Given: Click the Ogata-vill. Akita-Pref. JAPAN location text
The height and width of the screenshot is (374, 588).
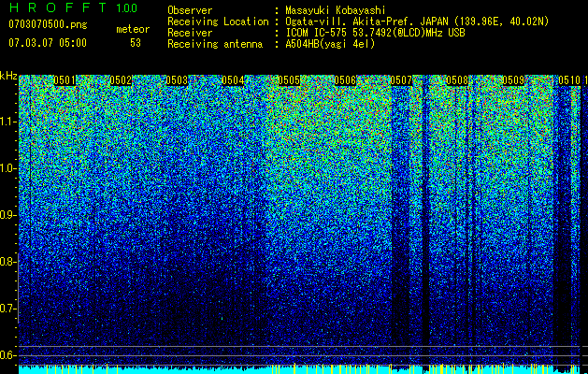Looking at the screenshot, I should pyautogui.click(x=417, y=22).
